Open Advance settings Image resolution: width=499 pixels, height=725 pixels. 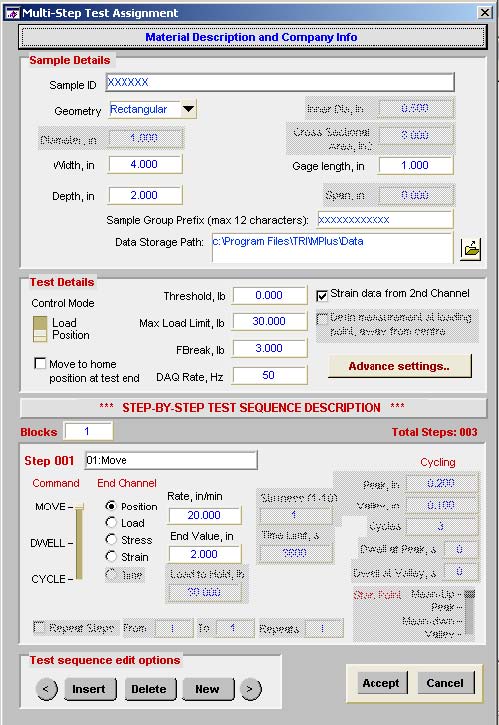point(400,366)
